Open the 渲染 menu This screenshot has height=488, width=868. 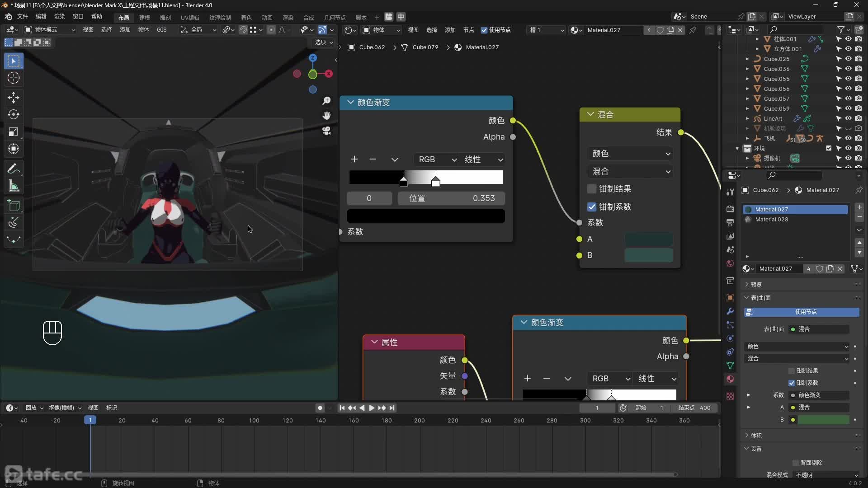[60, 17]
